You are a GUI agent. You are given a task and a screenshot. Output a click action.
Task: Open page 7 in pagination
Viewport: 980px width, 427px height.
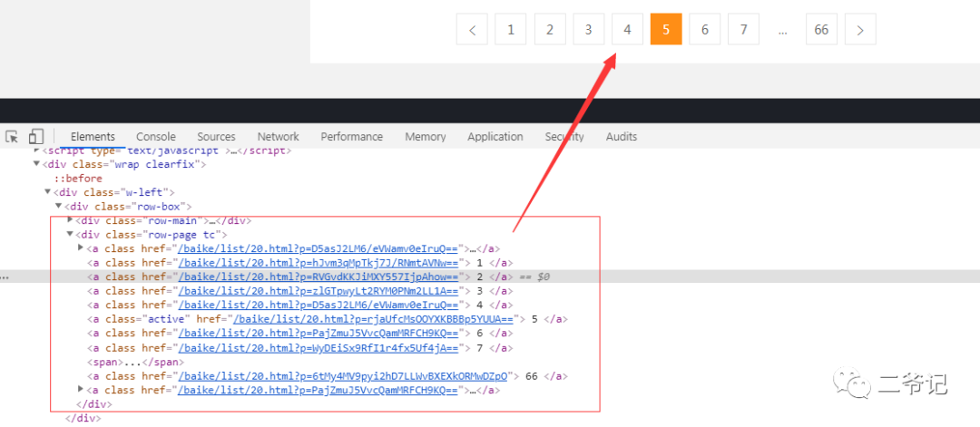click(743, 29)
